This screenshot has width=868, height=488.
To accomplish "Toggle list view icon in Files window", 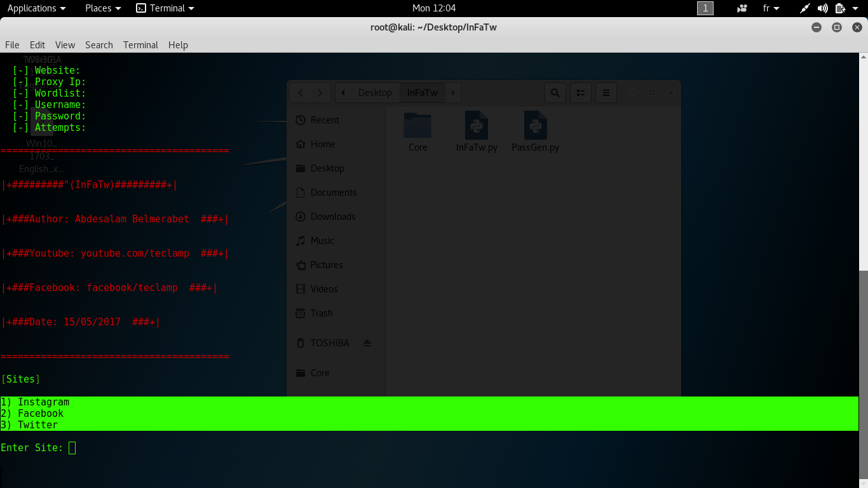I will pyautogui.click(x=580, y=93).
